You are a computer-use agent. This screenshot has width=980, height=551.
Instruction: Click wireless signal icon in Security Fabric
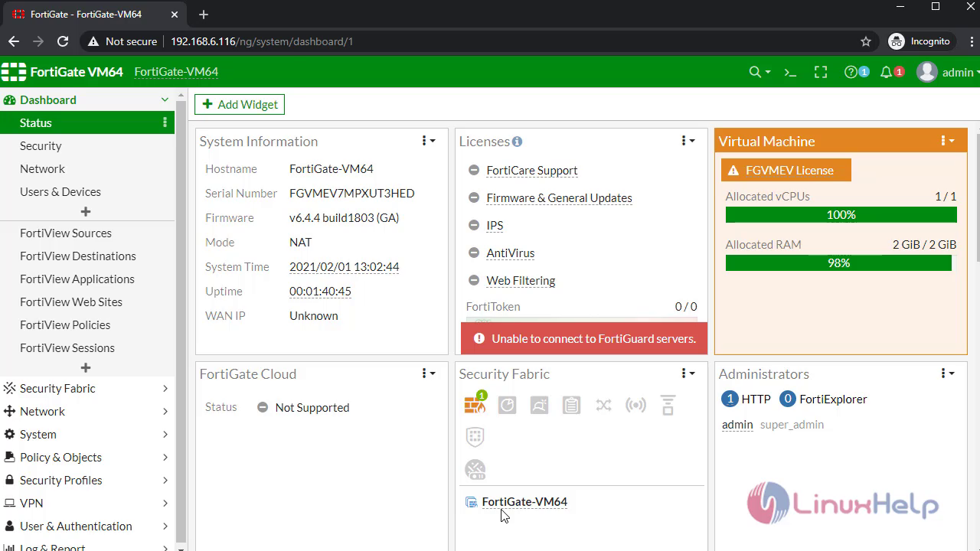[636, 405]
